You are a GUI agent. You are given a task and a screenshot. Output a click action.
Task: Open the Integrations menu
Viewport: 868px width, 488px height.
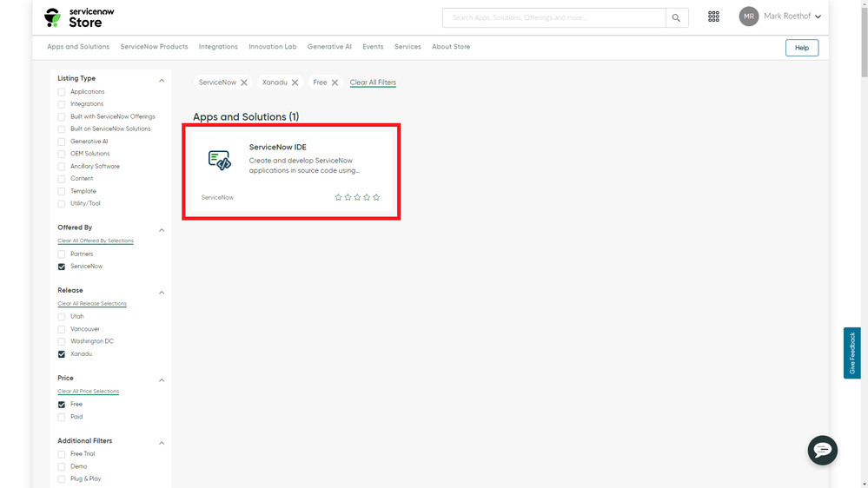218,47
